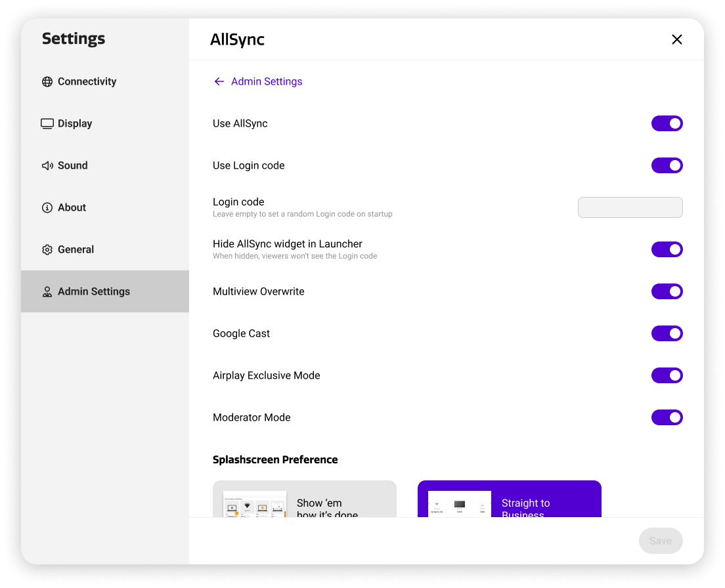
Task: Turn off Use Login code
Action: point(667,165)
